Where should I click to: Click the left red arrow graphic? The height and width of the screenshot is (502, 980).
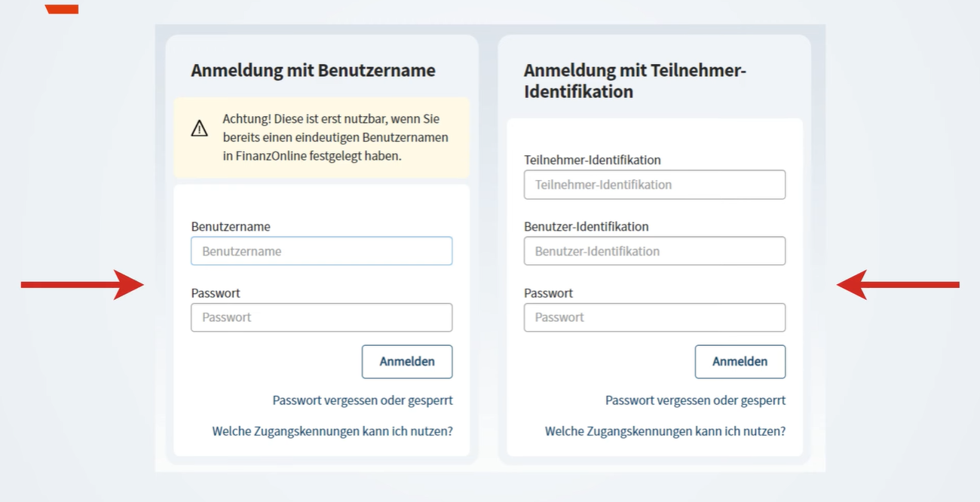point(83,285)
